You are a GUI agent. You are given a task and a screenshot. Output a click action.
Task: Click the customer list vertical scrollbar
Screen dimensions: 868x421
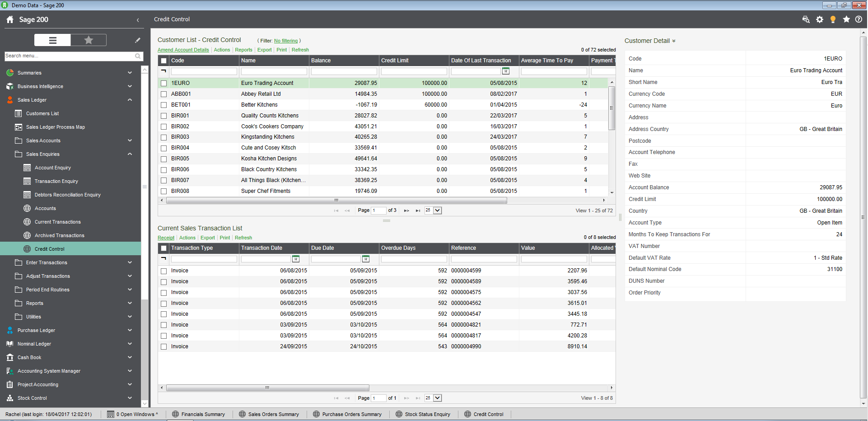coord(612,108)
